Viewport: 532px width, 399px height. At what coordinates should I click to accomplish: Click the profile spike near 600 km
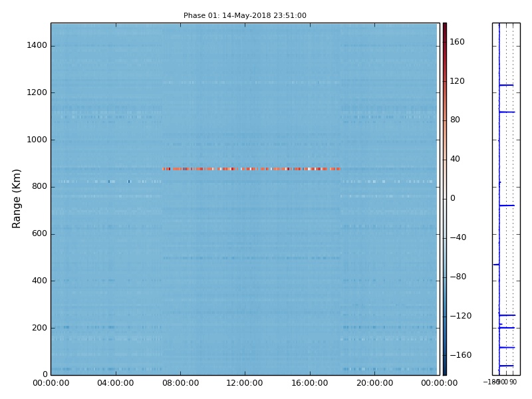click(507, 205)
